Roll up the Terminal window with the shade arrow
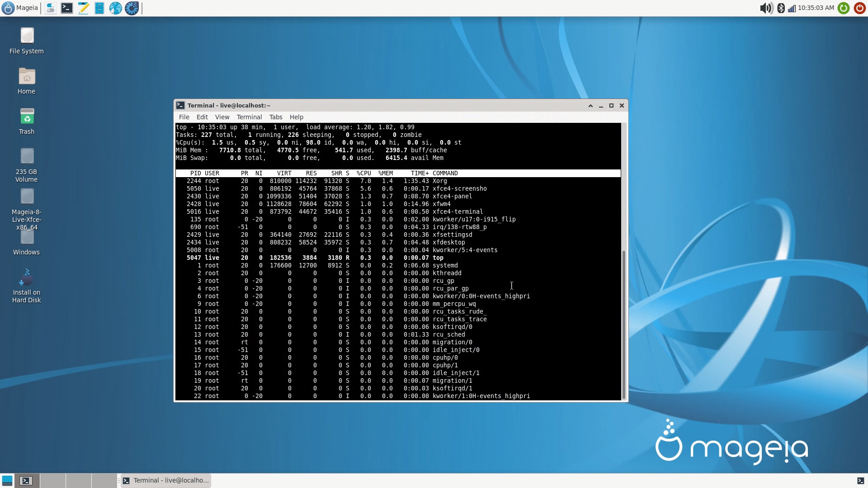This screenshot has height=488, width=868. pyautogui.click(x=590, y=105)
